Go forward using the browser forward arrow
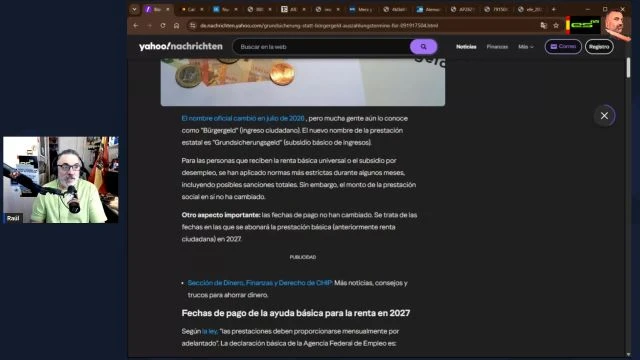This screenshot has height=360, width=640. click(x=149, y=25)
